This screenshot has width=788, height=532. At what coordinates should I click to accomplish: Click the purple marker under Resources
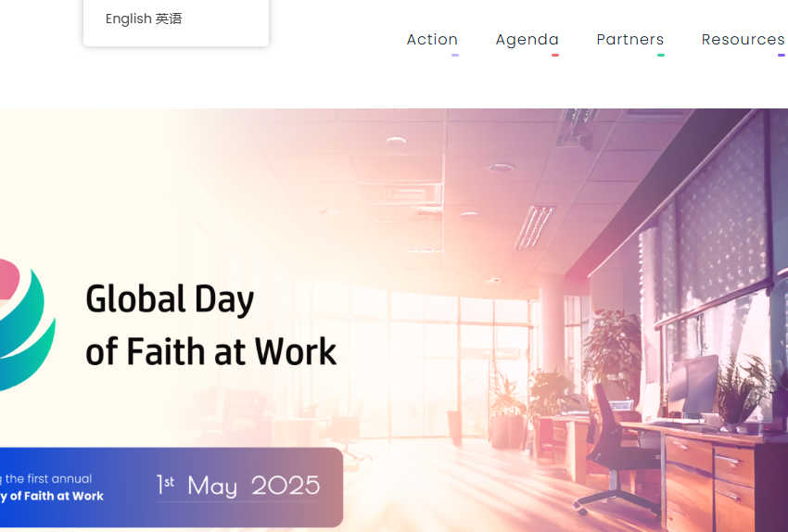tap(782, 56)
